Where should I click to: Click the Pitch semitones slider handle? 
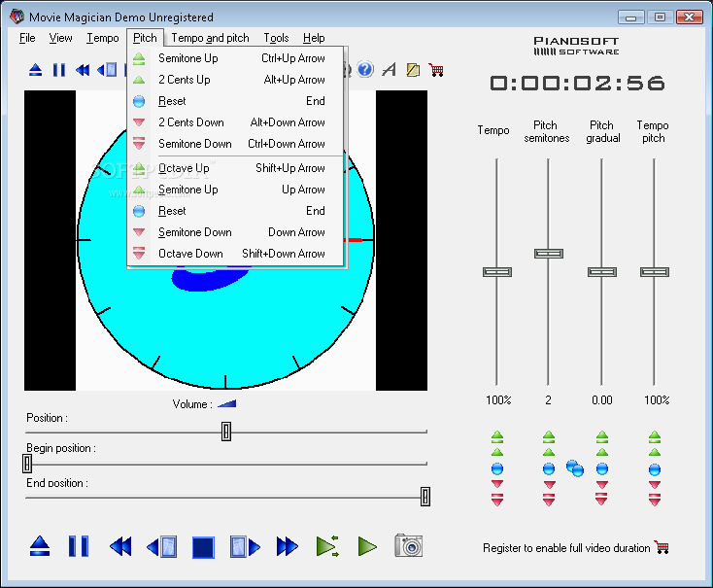[549, 254]
